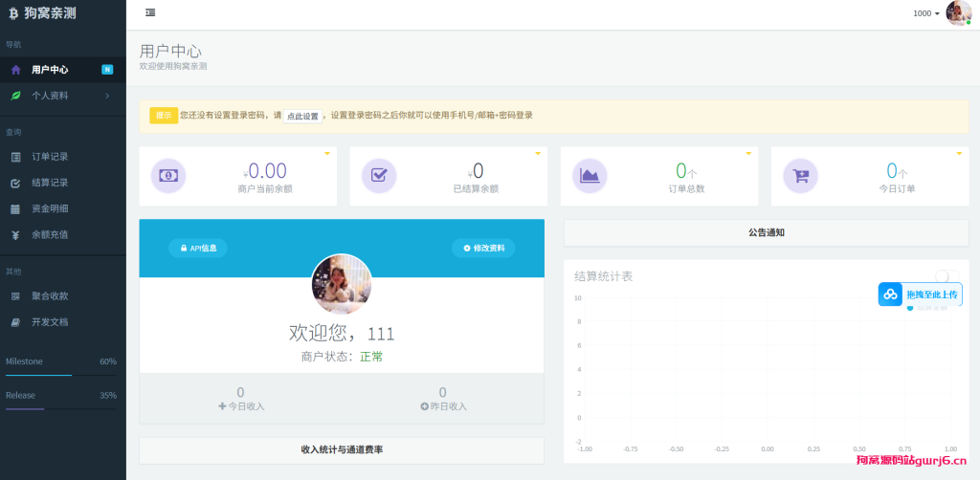Click the 订单总数 label

686,188
